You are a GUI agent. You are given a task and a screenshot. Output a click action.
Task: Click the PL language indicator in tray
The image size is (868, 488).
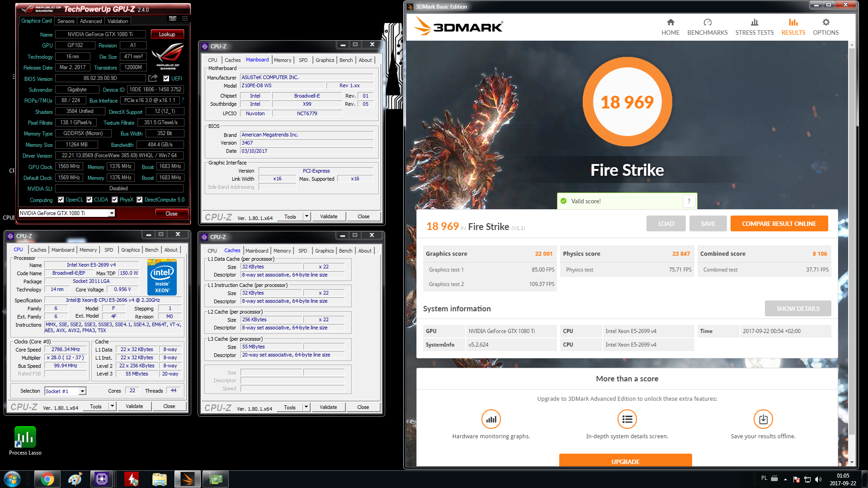(764, 478)
